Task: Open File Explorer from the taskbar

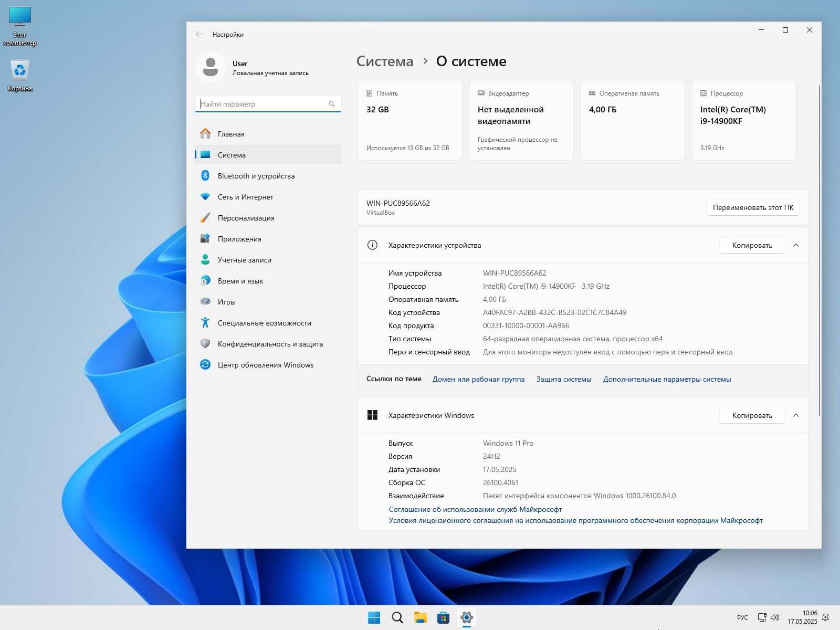Action: click(x=421, y=617)
